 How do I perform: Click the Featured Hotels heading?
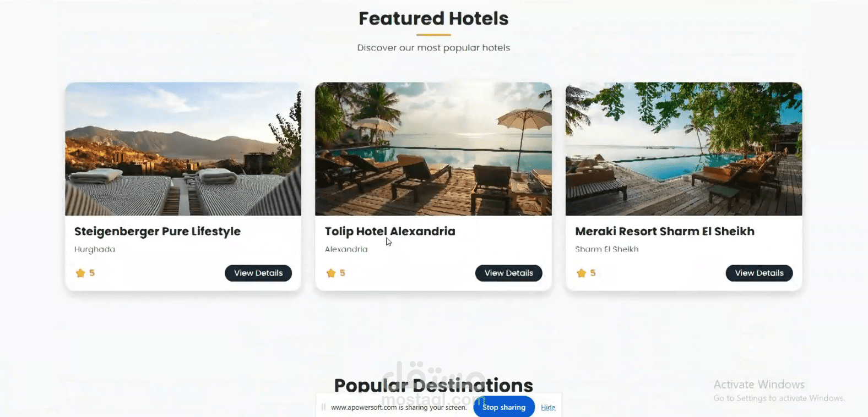[x=433, y=19]
